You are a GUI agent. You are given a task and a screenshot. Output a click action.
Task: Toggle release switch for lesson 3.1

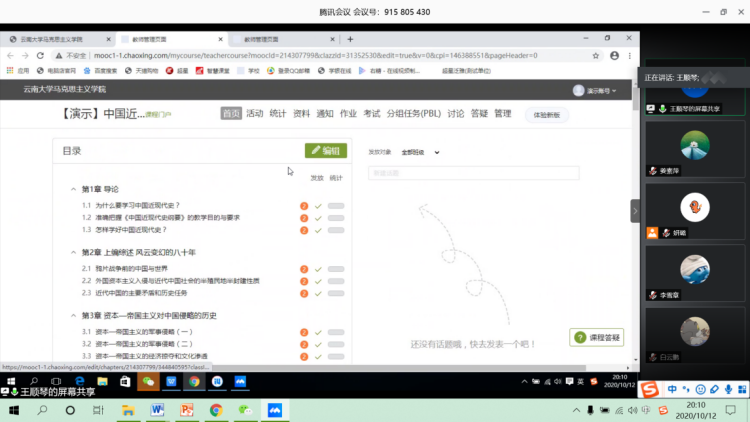click(335, 331)
